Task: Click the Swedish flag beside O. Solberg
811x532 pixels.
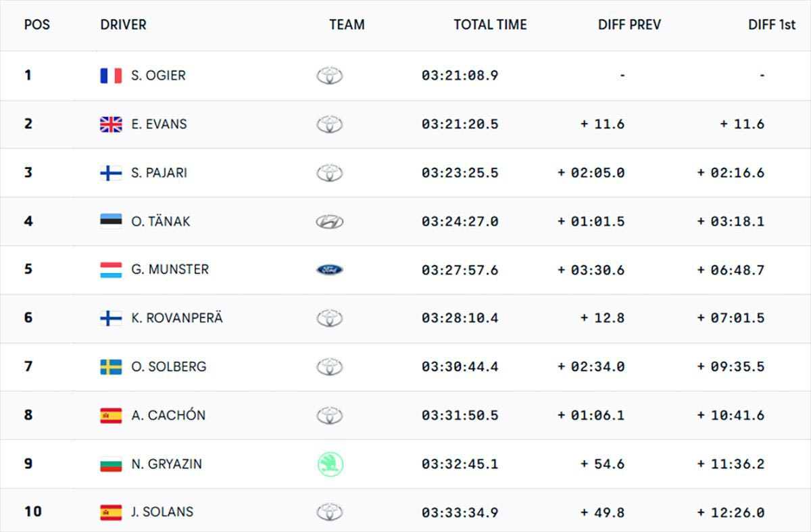Action: (x=111, y=367)
